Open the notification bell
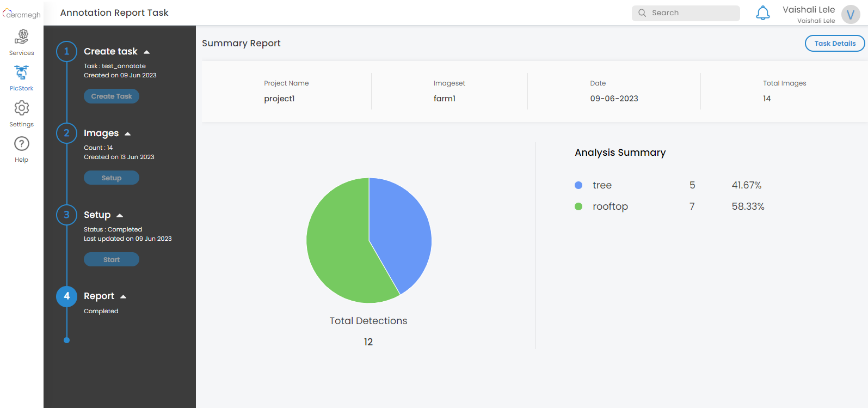Viewport: 868px width, 408px height. 763,13
